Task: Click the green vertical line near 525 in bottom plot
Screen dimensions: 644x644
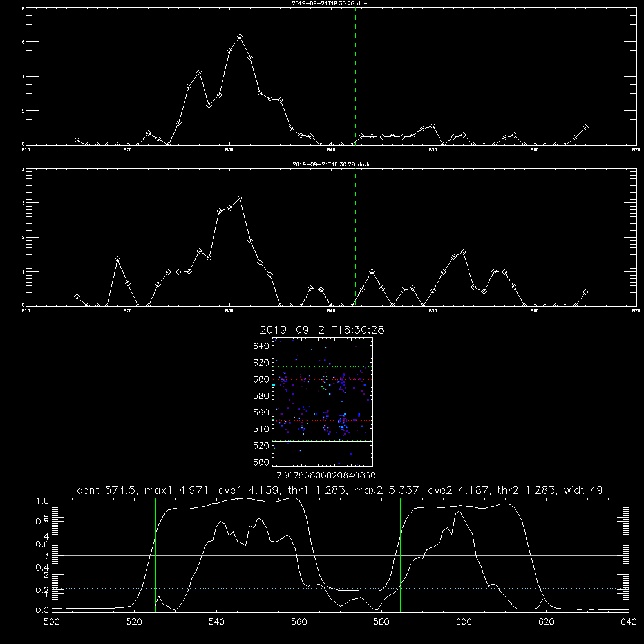Action: point(155,554)
